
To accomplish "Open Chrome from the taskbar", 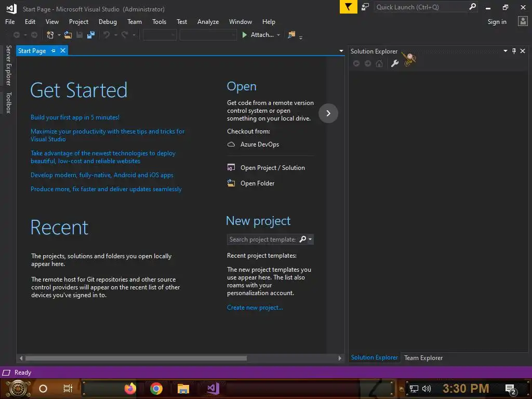I will 156,389.
